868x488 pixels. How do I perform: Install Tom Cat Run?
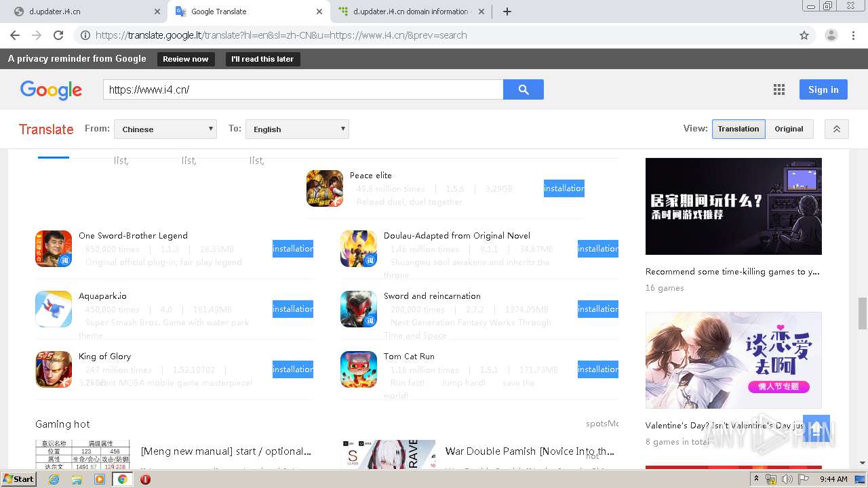(x=598, y=369)
